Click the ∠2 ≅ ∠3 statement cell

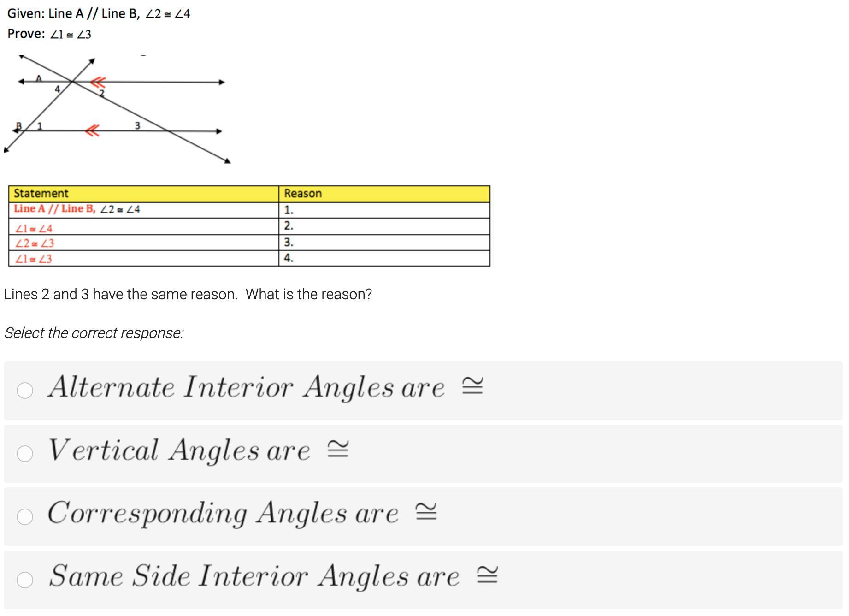pos(143,243)
